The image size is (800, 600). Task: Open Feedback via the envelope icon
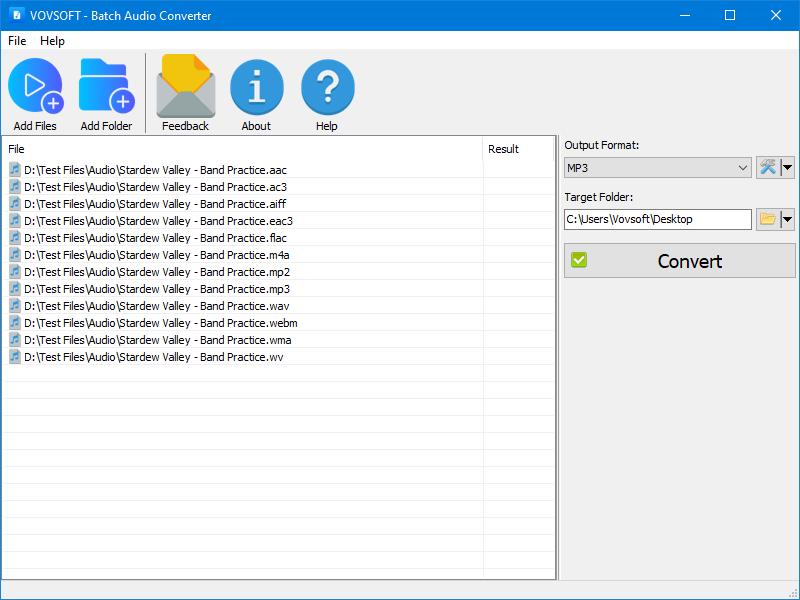click(184, 88)
